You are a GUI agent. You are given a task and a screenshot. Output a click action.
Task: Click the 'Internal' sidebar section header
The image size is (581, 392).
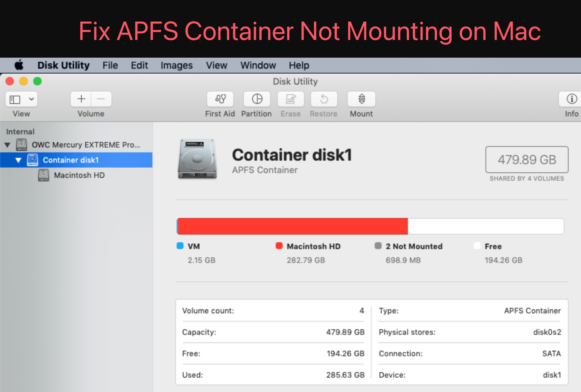point(20,132)
